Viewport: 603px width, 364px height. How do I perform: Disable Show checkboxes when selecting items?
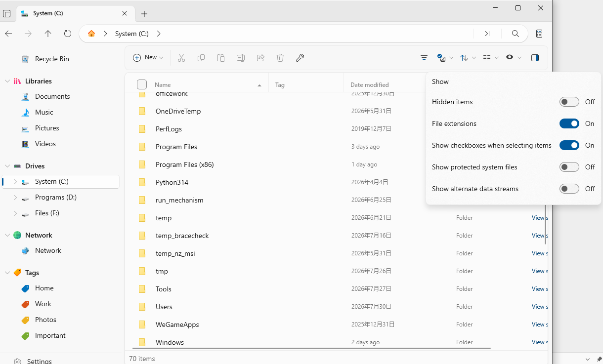pos(569,145)
